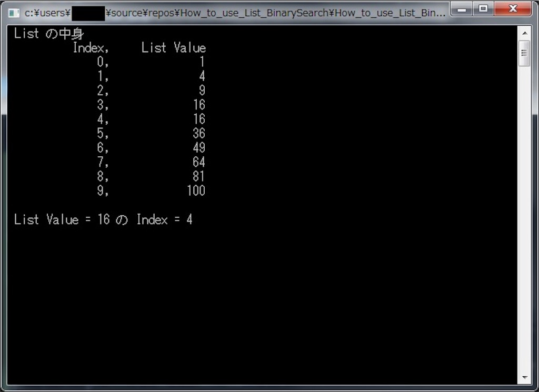539x392 pixels.
Task: Click index '8,' in the list
Action: (103, 176)
